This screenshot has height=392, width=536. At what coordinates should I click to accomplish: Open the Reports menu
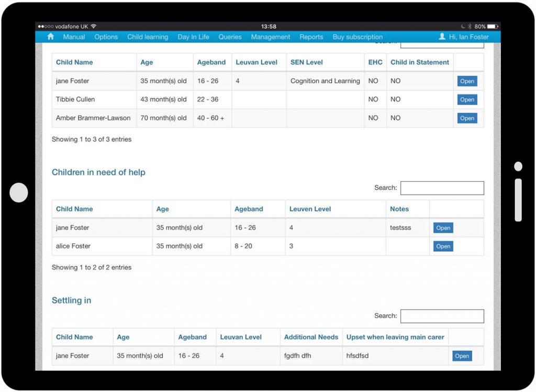(311, 37)
